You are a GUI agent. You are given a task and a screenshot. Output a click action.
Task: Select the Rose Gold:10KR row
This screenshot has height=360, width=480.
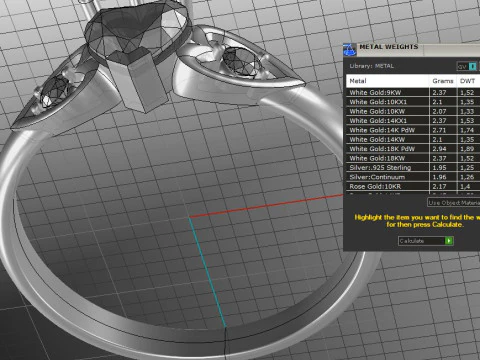coord(413,186)
